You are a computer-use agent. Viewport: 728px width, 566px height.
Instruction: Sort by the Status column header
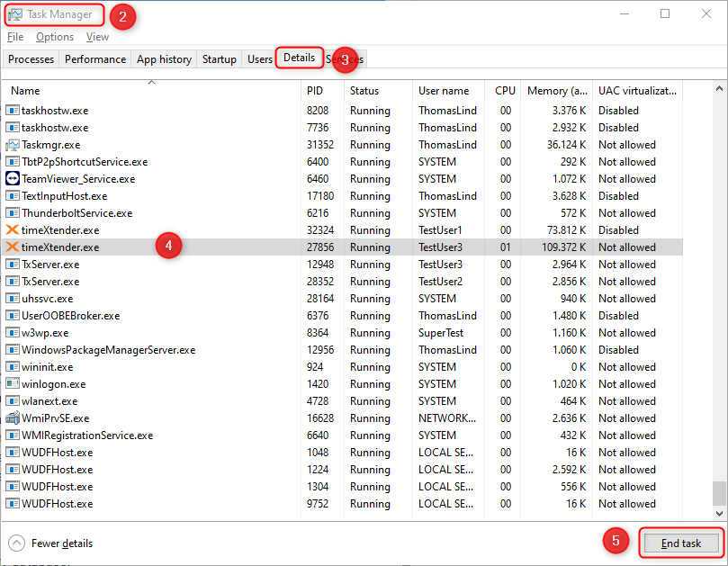[x=378, y=91]
